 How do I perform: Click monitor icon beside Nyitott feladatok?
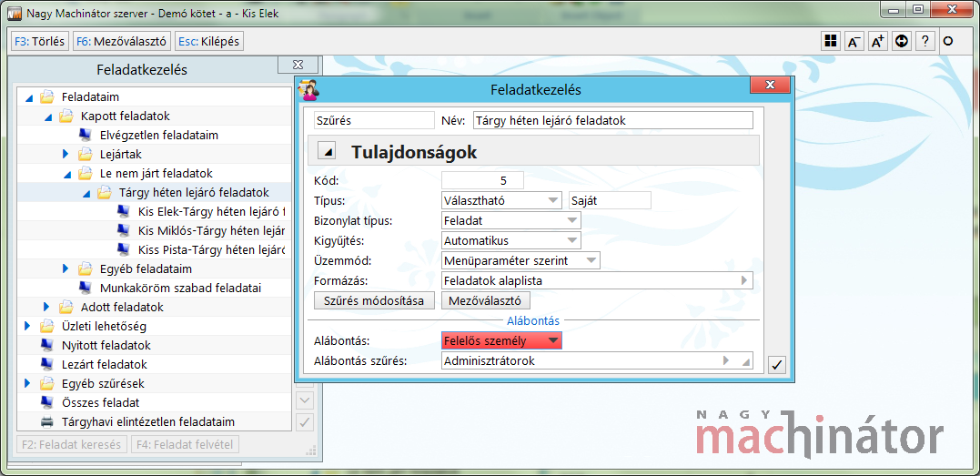tap(47, 345)
